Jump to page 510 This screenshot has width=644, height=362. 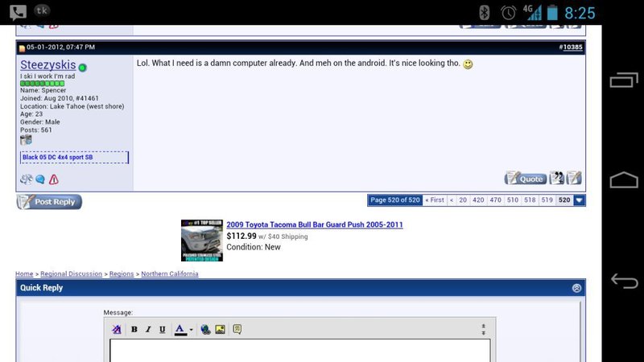513,200
